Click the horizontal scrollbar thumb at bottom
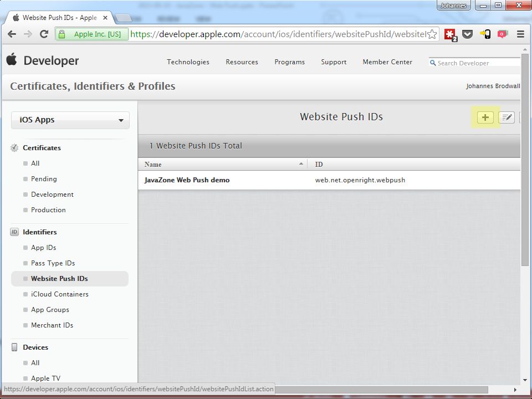The image size is (532, 399). coord(382,390)
